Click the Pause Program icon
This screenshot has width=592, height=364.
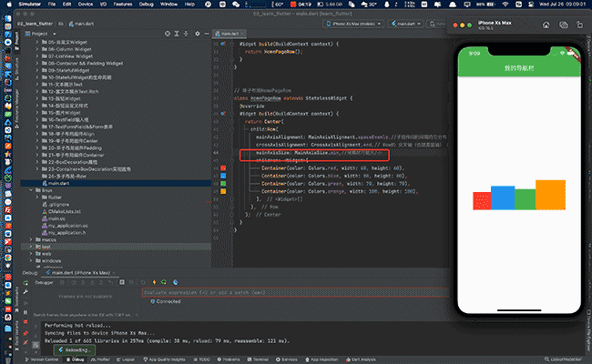pos(26,312)
